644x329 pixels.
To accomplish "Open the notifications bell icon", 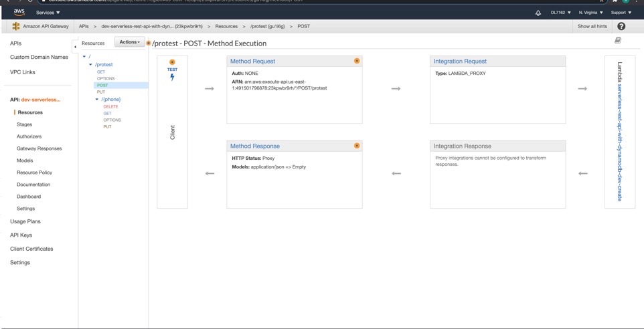I will tap(538, 13).
